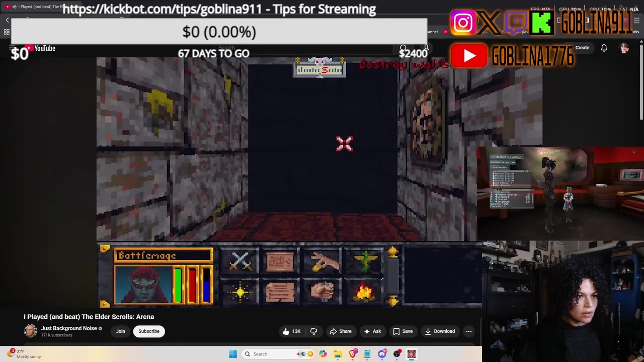The height and width of the screenshot is (362, 644).
Task: Open the Windows Start menu
Action: point(233,354)
